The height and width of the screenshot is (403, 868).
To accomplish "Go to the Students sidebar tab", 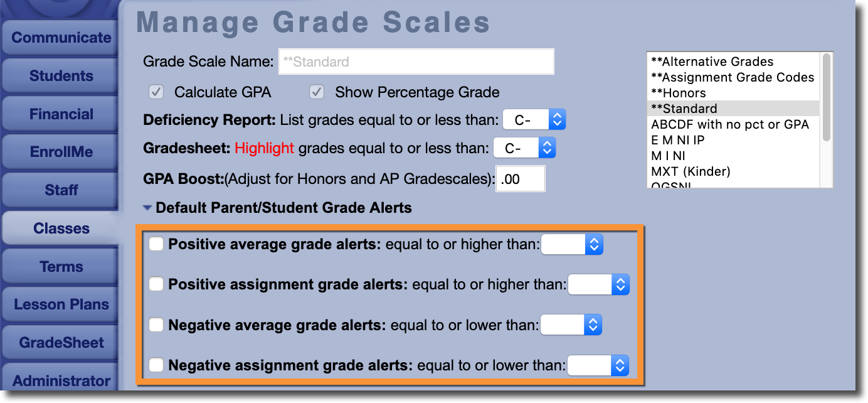I will coord(61,76).
